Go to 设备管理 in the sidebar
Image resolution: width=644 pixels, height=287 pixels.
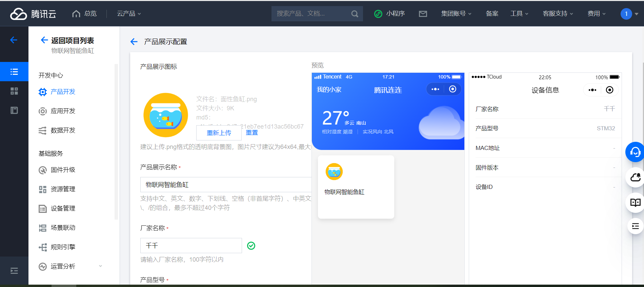click(63, 208)
